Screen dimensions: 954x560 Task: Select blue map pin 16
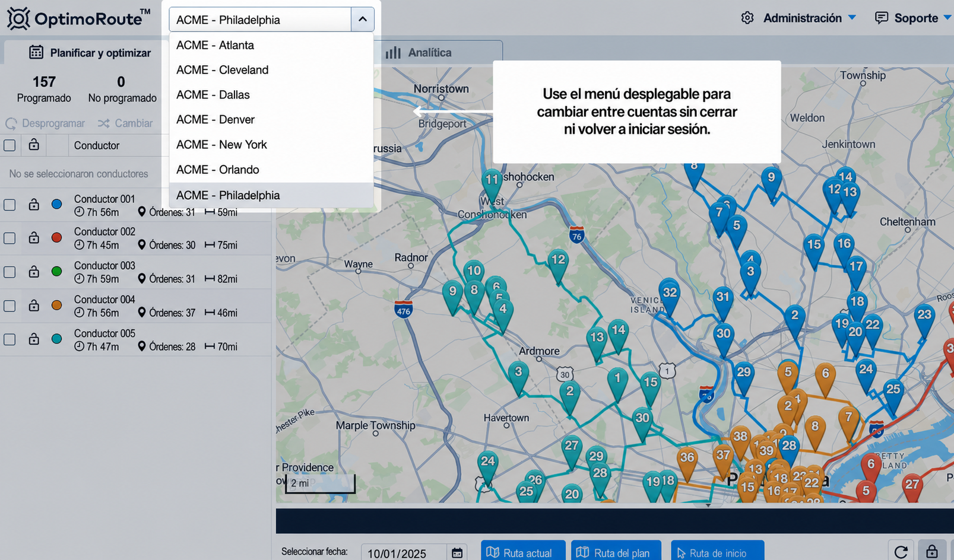[x=844, y=249]
